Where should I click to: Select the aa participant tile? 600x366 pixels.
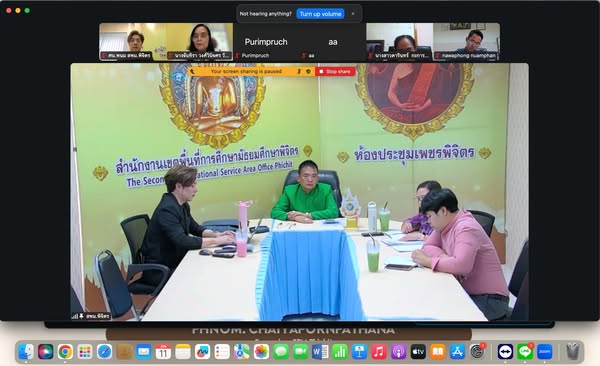pyautogui.click(x=333, y=42)
